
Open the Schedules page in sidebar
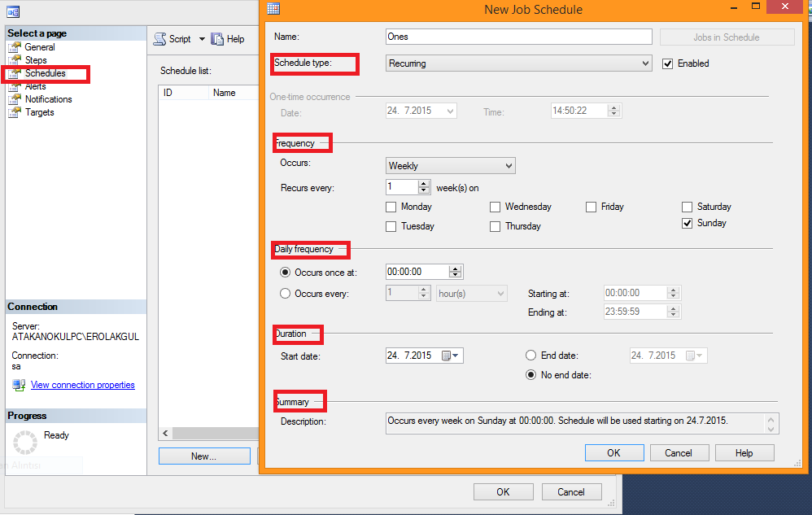(45, 73)
